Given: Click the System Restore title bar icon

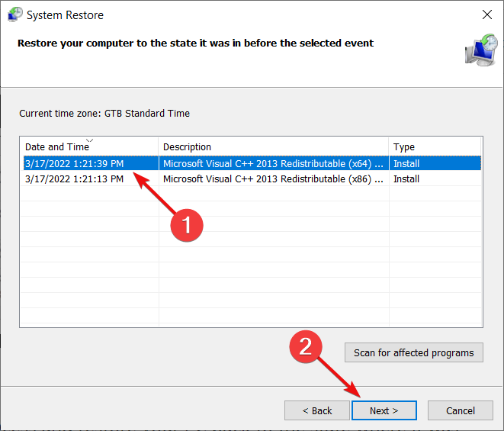Looking at the screenshot, I should point(14,14).
